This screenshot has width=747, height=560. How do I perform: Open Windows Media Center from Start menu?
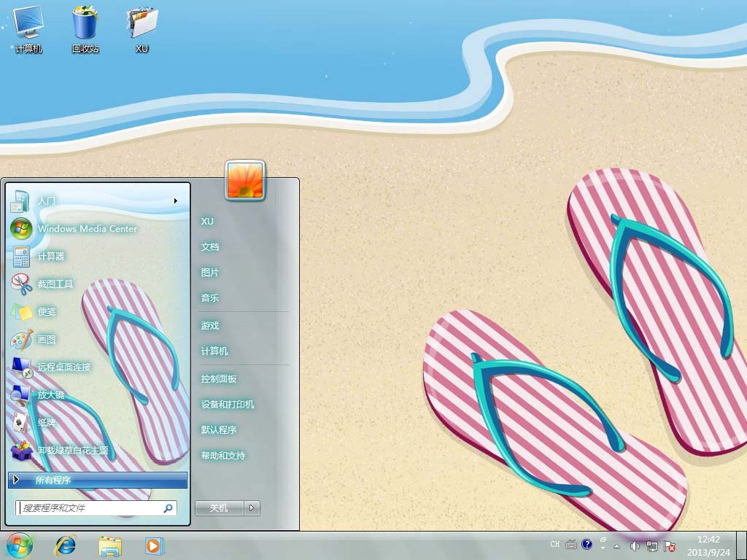point(87,228)
